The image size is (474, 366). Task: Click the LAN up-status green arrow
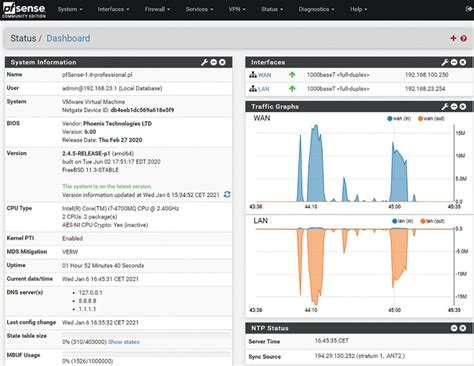(x=292, y=89)
